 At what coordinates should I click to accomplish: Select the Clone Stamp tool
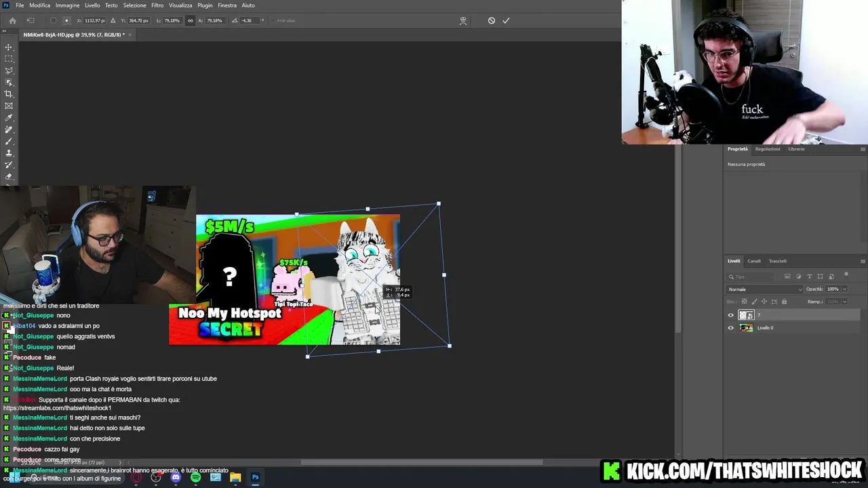pos(9,153)
